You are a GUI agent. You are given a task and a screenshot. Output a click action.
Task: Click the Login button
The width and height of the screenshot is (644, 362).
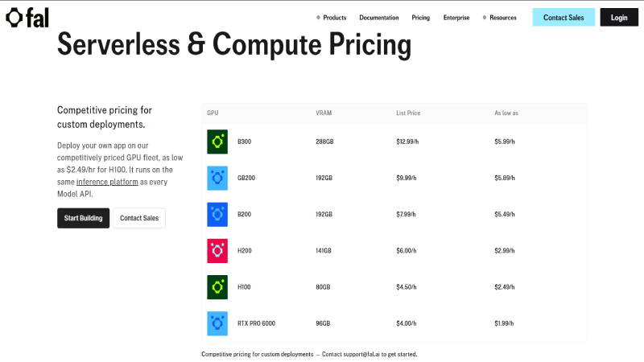coord(619,17)
